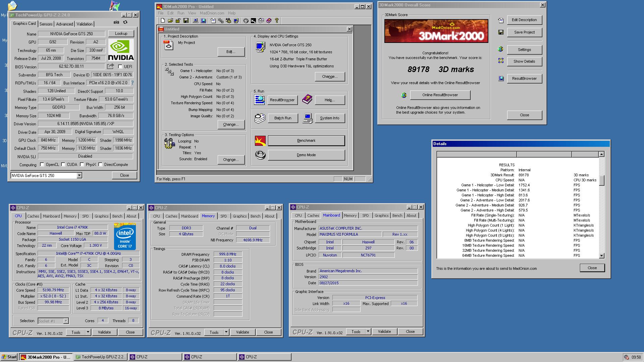This screenshot has width=644, height=362.
Task: Create a new project in 3DMark2000 toolbar
Action: (x=163, y=21)
